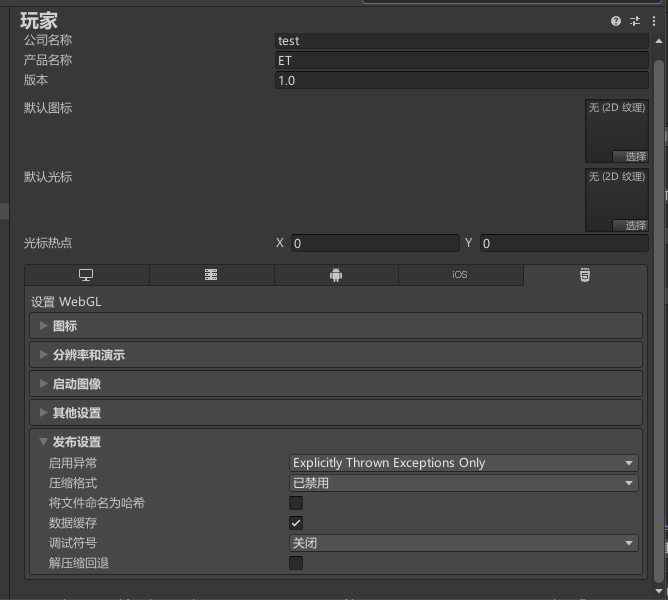Edit the 光标热点 Y field

(x=564, y=243)
